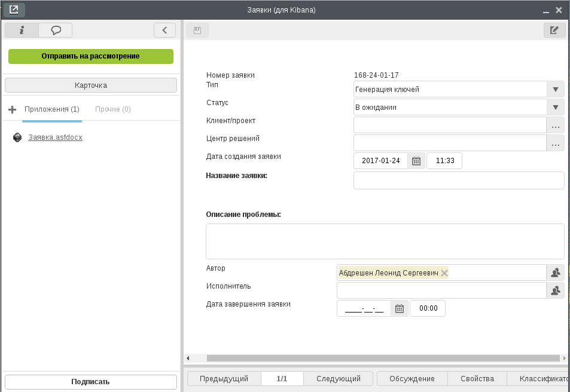Choose user for Автор field

[556, 272]
